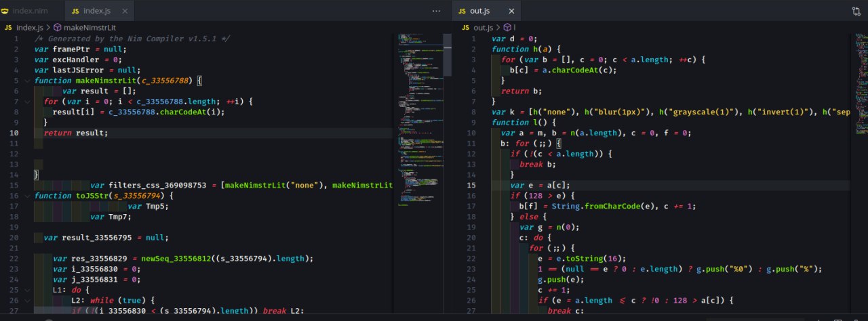Collapse the makeNimstrLit function at line 5
Image resolution: width=868 pixels, height=321 pixels.
pos(26,81)
